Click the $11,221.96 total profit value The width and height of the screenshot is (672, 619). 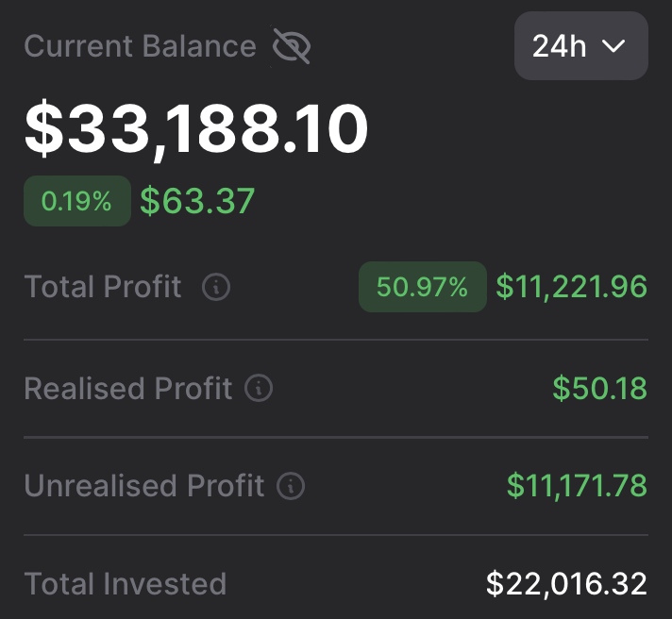pyautogui.click(x=572, y=287)
